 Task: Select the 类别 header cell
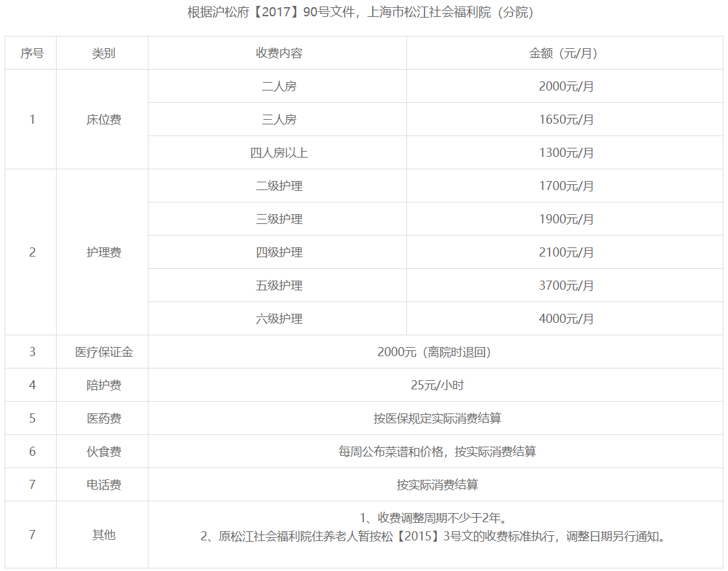pyautogui.click(x=102, y=53)
